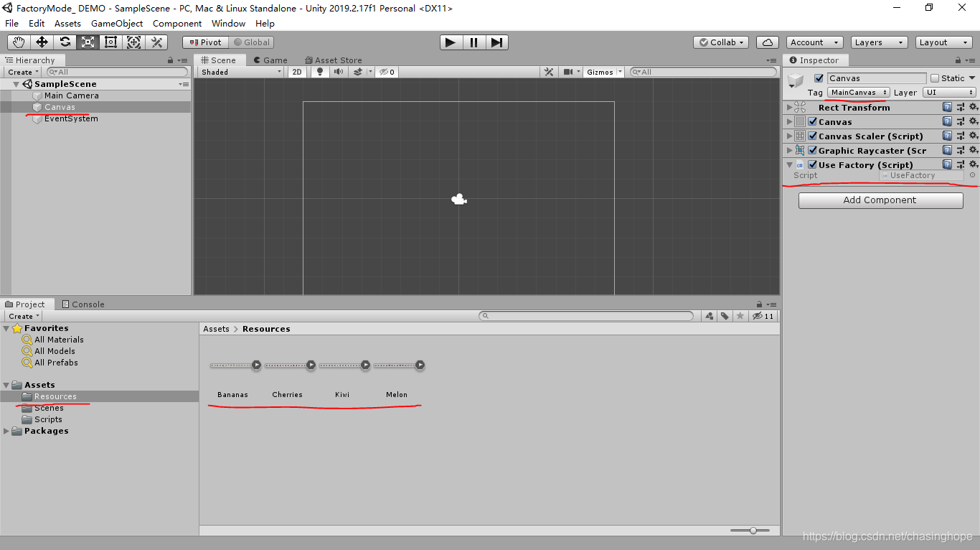Toggle the Canvas object active checkbox
980x550 pixels.
tap(819, 78)
